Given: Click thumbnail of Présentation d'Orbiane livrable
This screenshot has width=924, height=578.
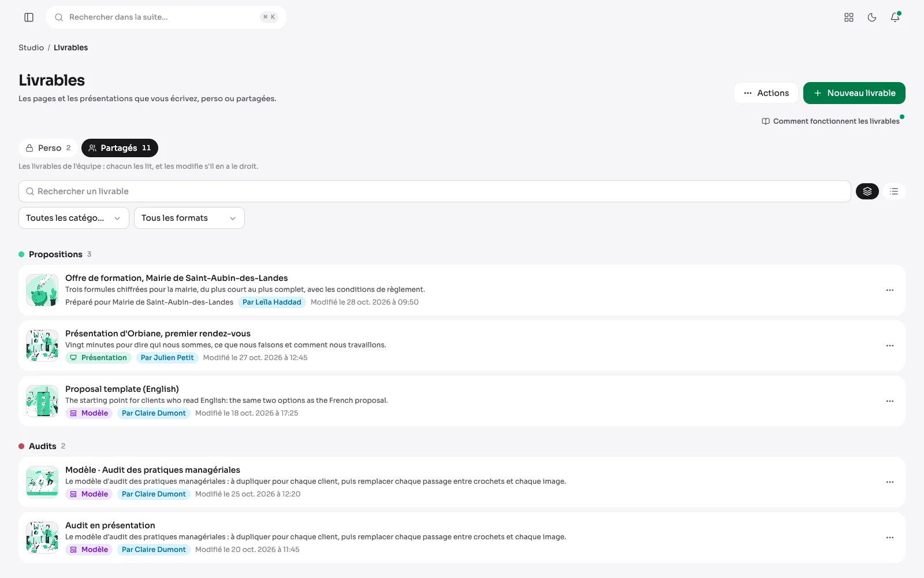Looking at the screenshot, I should click(x=42, y=346).
